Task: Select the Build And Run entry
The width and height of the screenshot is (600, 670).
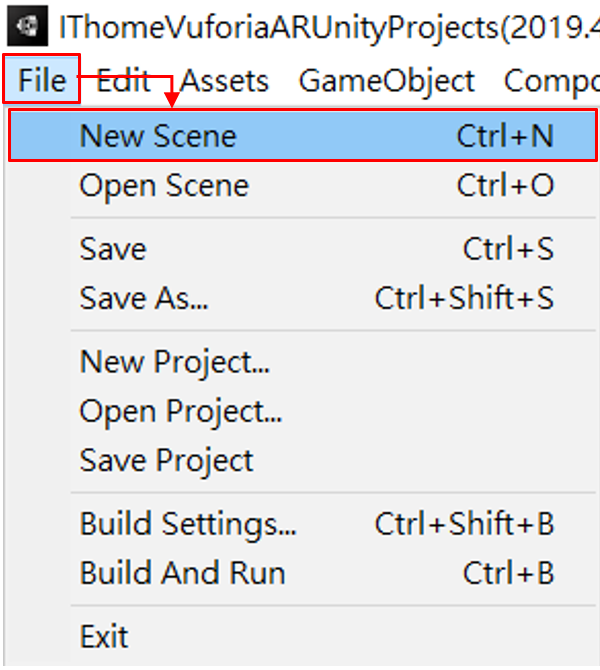Action: [x=182, y=573]
